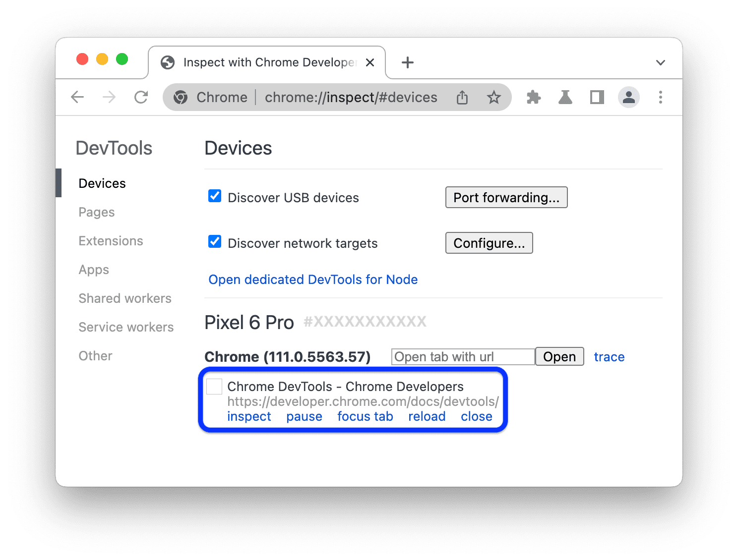Screen dimensions: 738x560
Task: Open the side panel icon
Action: pos(596,97)
